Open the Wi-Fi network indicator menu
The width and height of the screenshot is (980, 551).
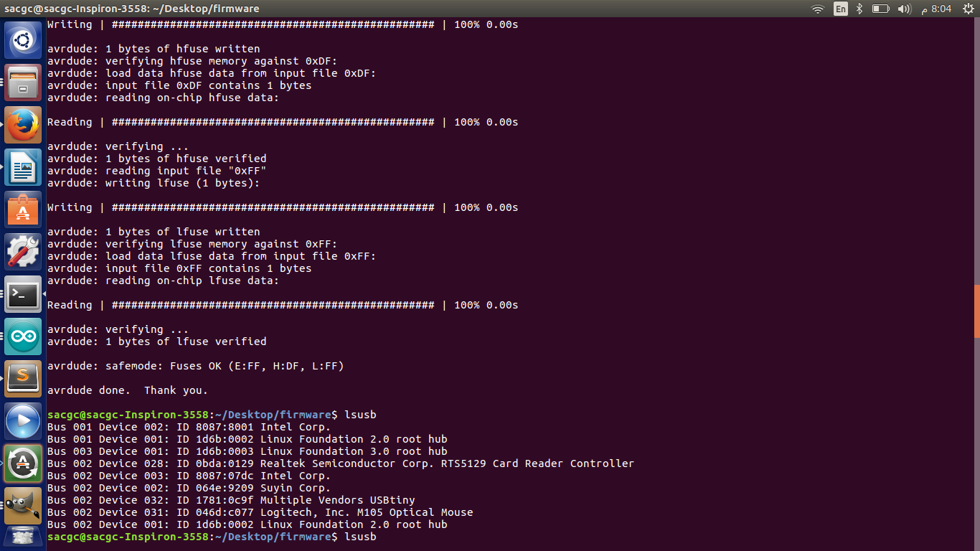pos(818,9)
